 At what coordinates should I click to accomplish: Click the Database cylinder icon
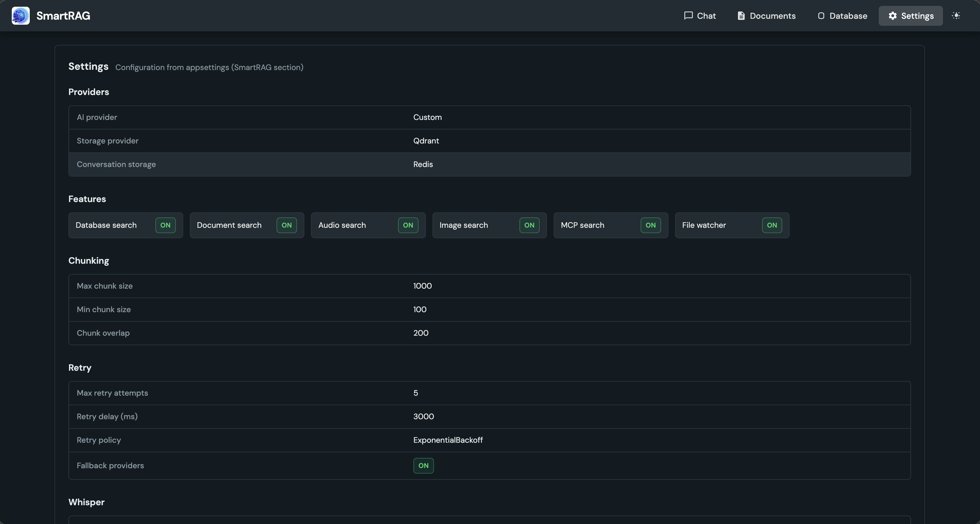(821, 16)
